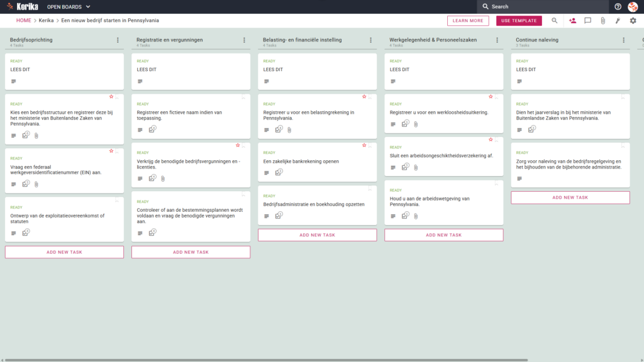The width and height of the screenshot is (644, 362).
Task: Add new task in Continue naleving column
Action: click(x=570, y=197)
